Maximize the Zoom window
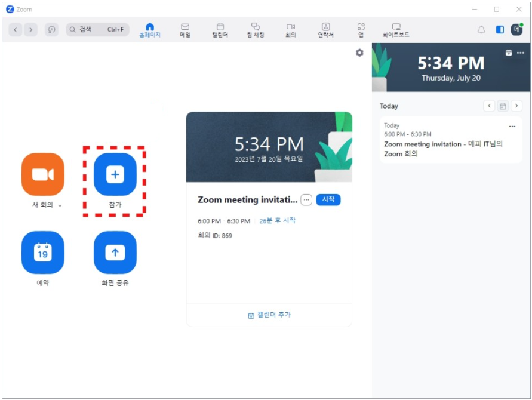The image size is (532, 400). 496,9
